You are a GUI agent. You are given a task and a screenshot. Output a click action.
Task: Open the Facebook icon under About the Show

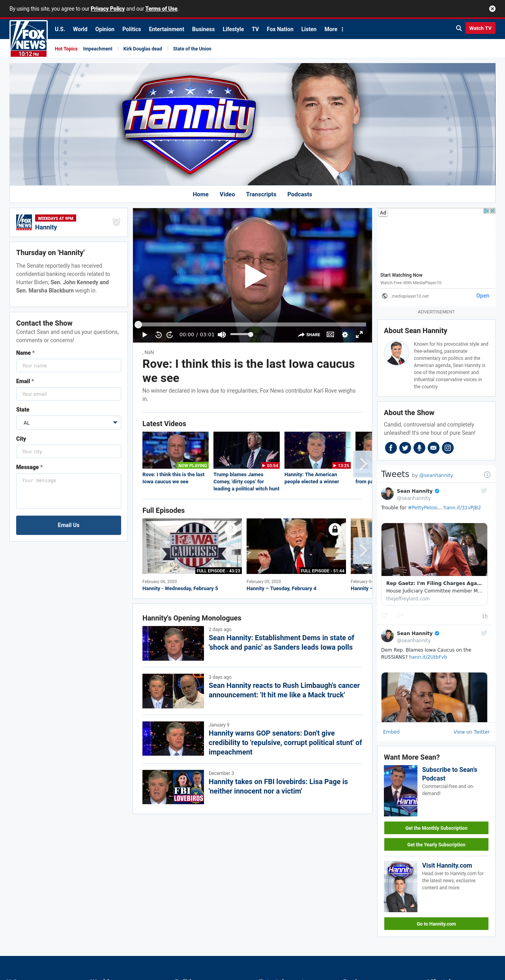(x=391, y=448)
